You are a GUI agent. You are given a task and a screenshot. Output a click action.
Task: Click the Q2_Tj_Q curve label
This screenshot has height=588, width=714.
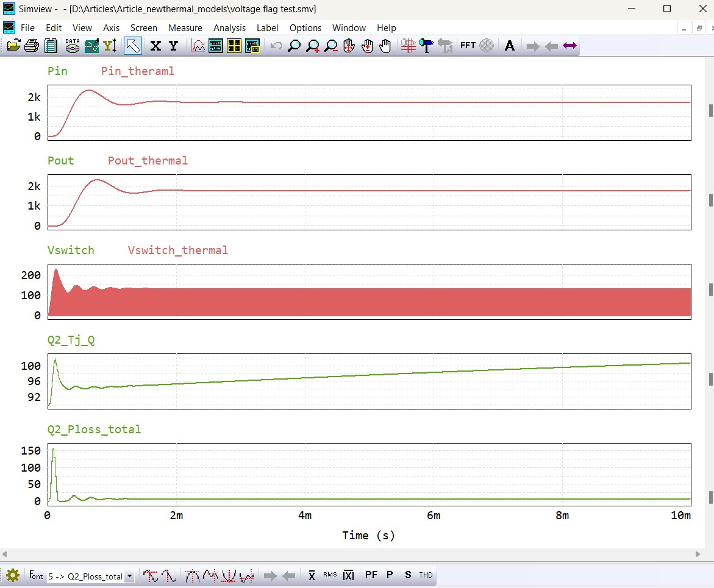(x=71, y=340)
